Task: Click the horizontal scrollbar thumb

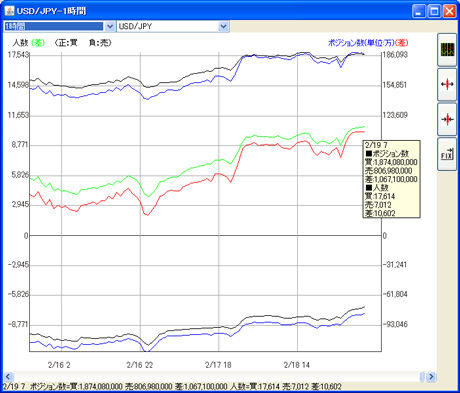Action: [422, 377]
